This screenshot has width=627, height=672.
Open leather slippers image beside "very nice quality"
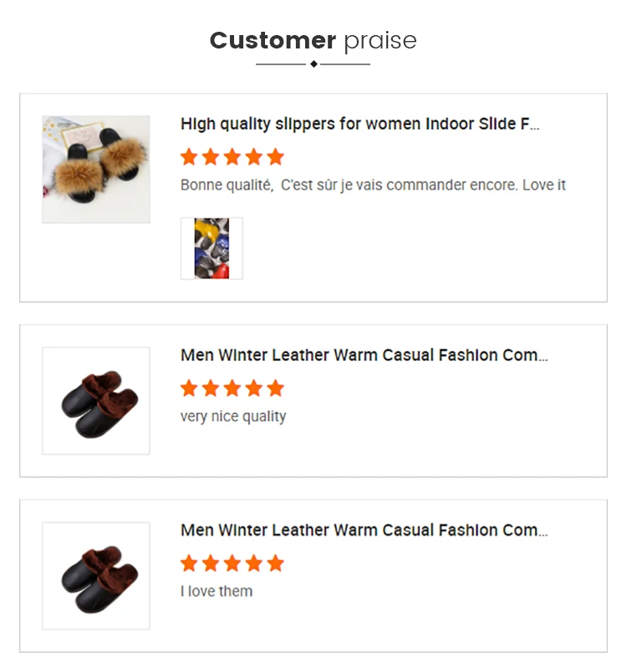point(96,401)
